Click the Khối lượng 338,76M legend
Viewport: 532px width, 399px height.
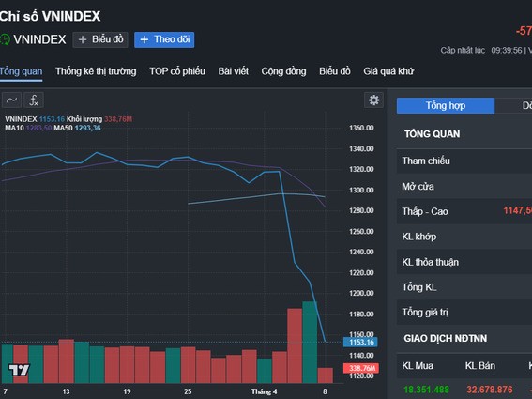click(99, 119)
